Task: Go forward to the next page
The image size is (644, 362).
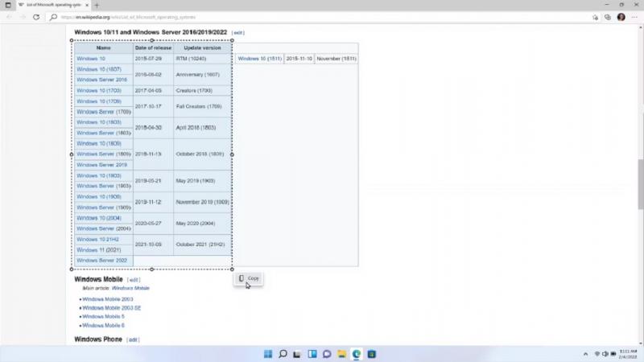Action: [x=23, y=17]
